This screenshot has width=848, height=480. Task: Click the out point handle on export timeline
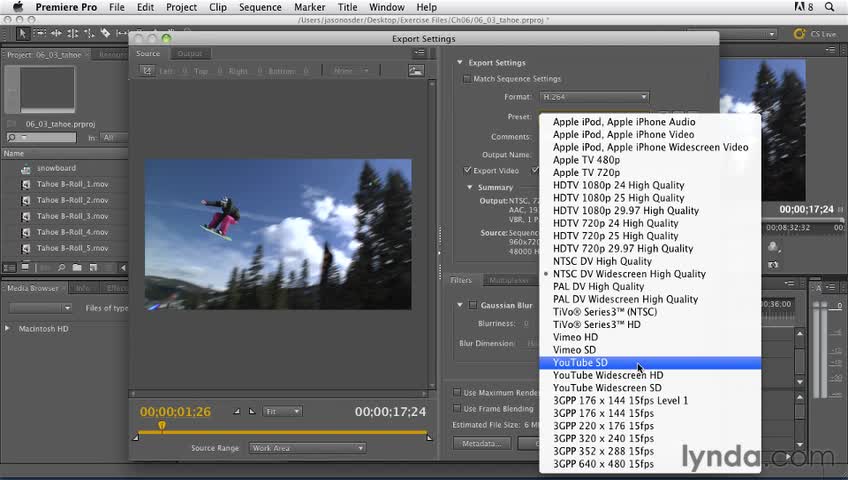point(429,437)
